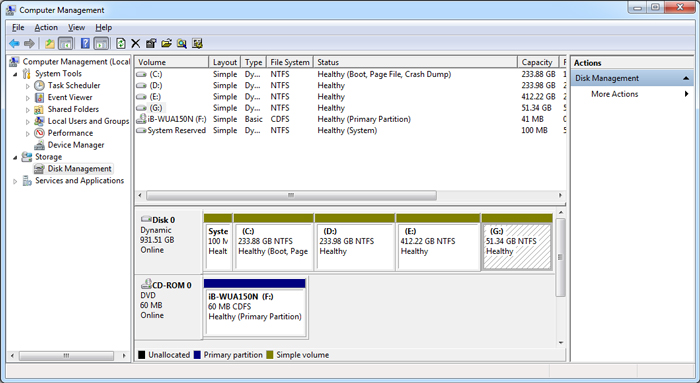Sort by the Capacity column header

pos(538,62)
